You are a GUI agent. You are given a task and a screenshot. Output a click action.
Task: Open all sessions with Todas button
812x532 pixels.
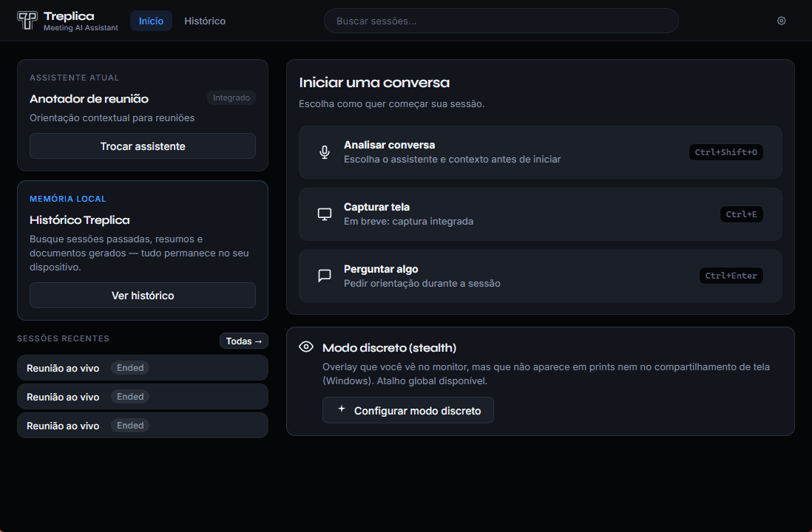coord(244,341)
